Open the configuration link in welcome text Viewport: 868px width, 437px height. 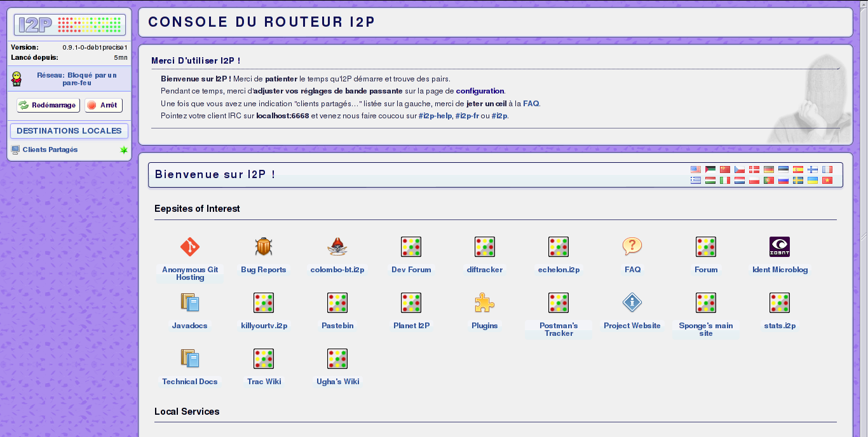coord(480,91)
